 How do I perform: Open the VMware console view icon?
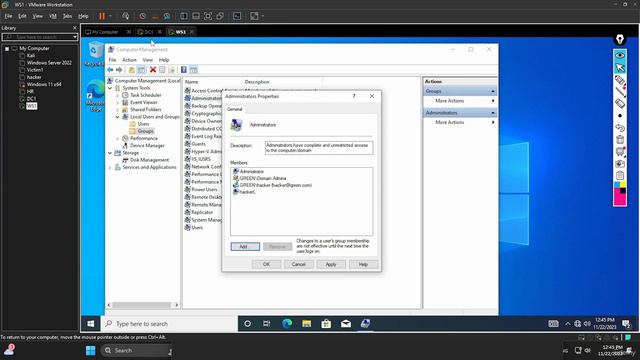[x=237, y=16]
